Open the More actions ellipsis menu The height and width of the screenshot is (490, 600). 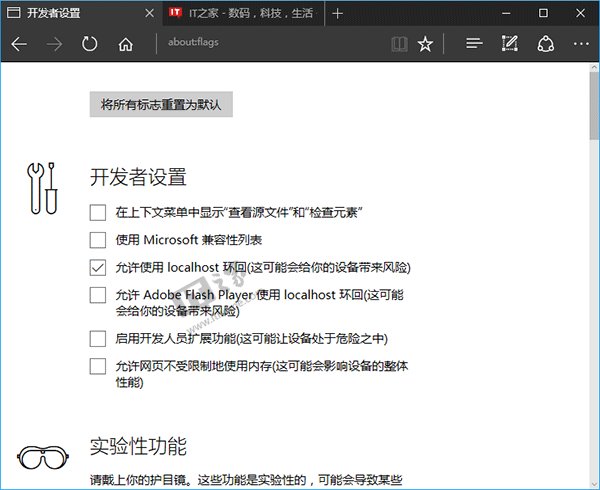(x=581, y=44)
